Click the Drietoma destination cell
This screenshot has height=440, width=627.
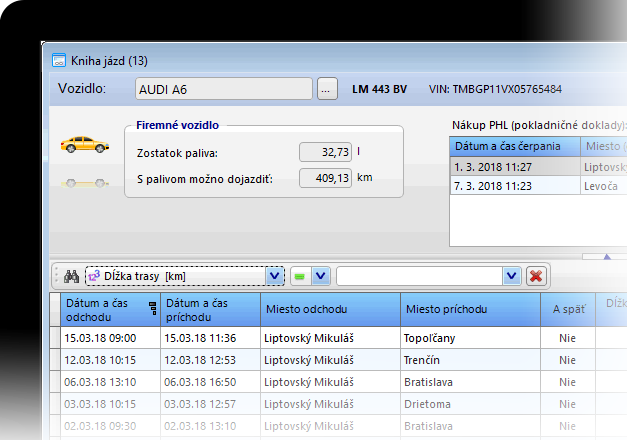tap(470, 404)
